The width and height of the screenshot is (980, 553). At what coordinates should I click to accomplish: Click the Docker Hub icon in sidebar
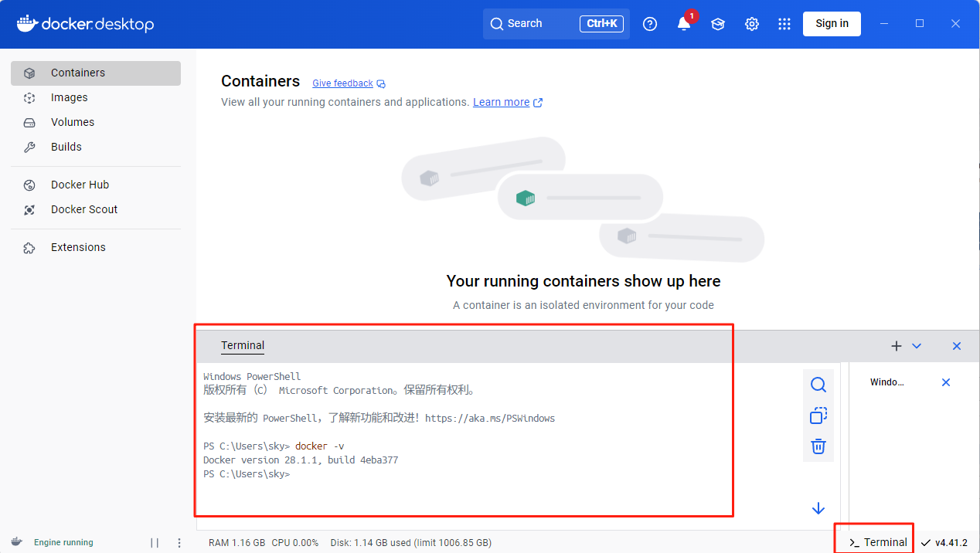click(x=29, y=185)
